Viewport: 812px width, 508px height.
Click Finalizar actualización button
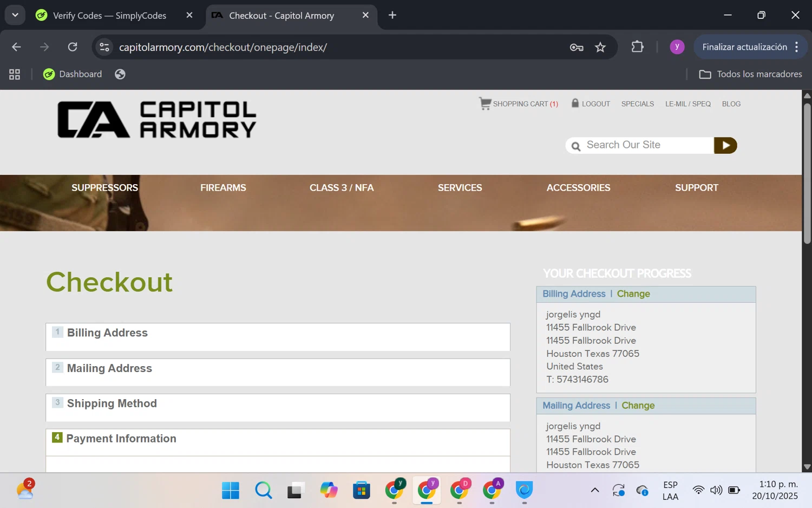coord(744,47)
